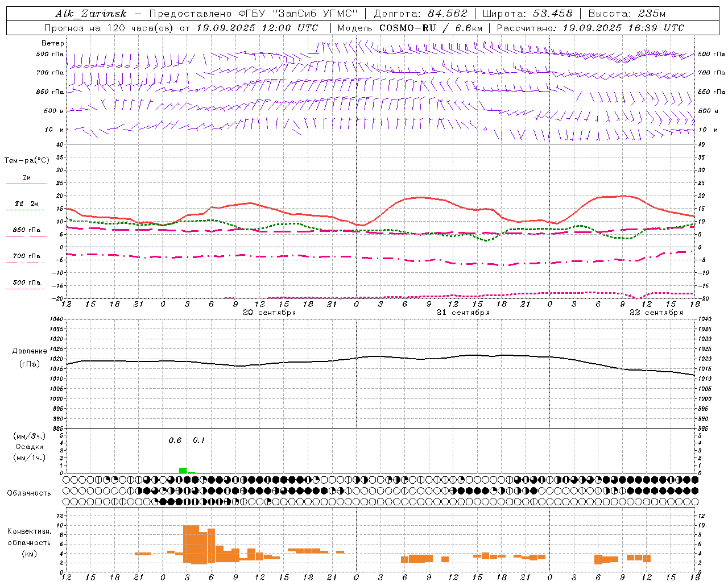This screenshot has height=582, width=728.
Task: Click the tall green precipitation bar
Action: click(x=183, y=470)
